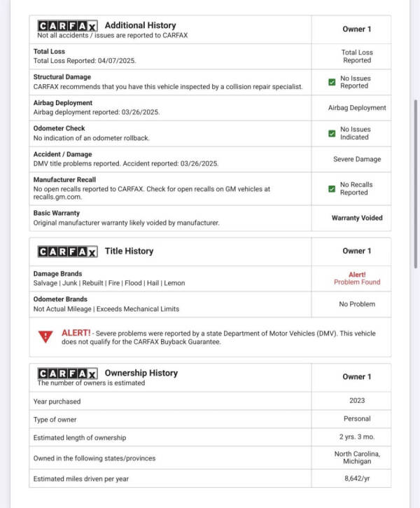Click the Airbag Deployment status cell

pos(357,108)
